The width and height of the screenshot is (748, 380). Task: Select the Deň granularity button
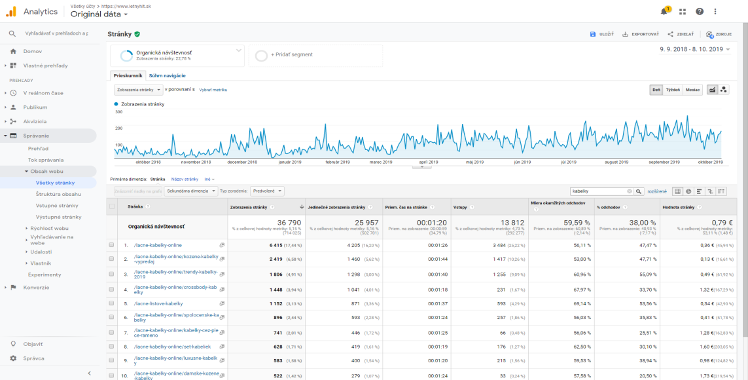pyautogui.click(x=656, y=90)
